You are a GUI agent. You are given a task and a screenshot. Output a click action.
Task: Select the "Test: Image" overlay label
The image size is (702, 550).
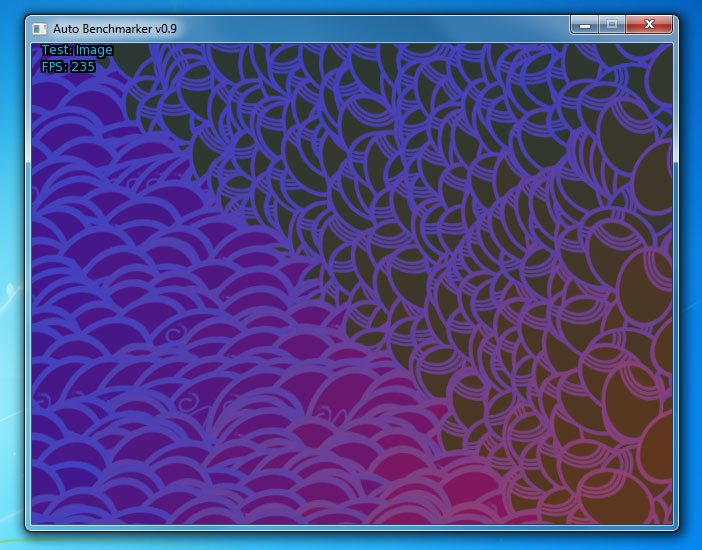click(77, 50)
